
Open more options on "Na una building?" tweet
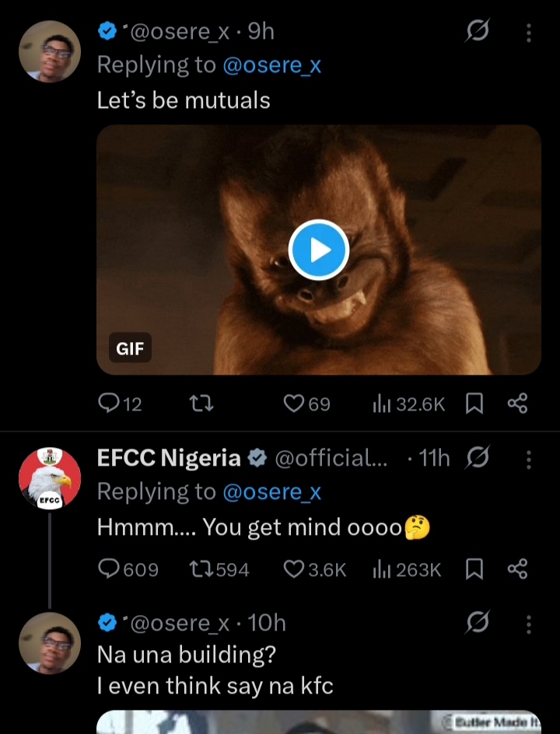pos(529,624)
